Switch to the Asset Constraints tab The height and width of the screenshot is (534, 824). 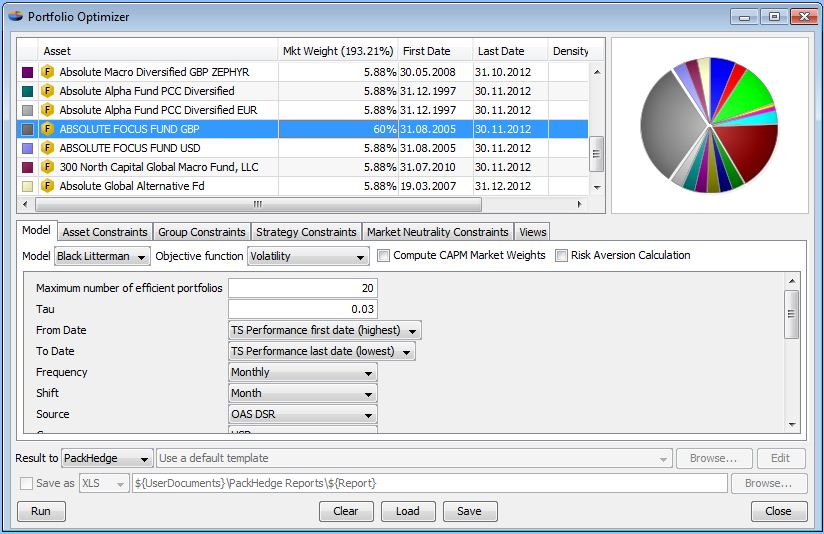tap(105, 232)
